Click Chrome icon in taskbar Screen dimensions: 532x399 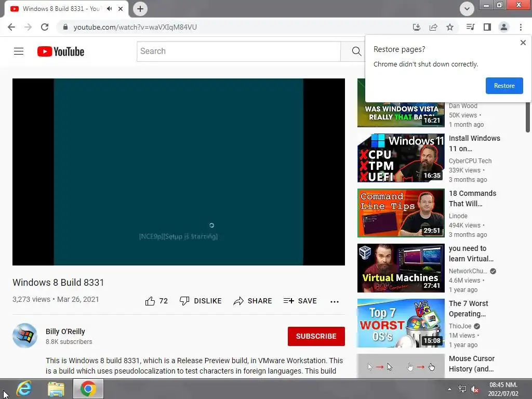[x=88, y=389]
